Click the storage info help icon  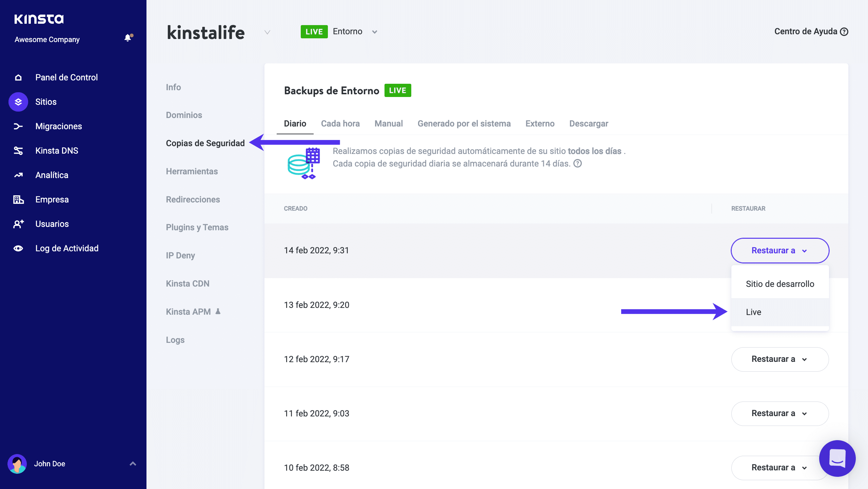point(577,163)
